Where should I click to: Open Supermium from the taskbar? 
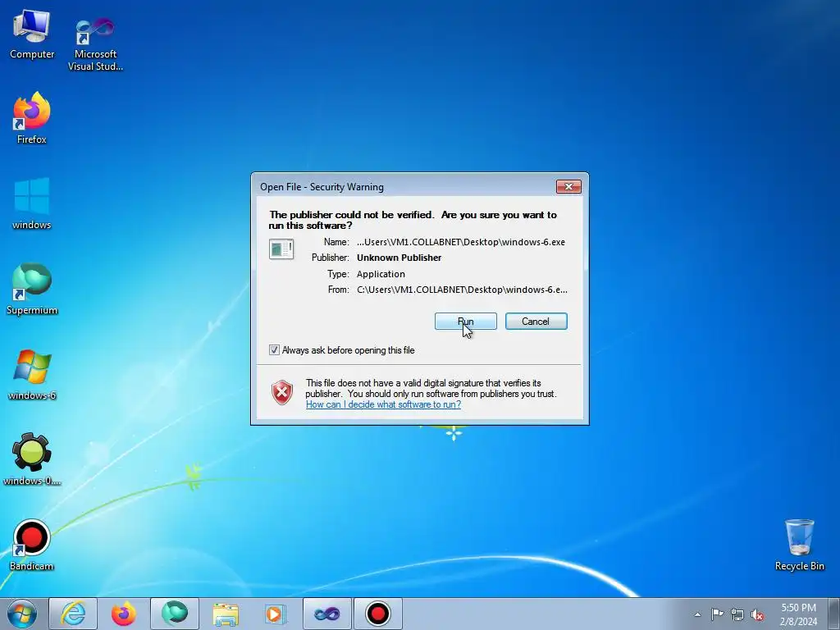click(x=175, y=614)
